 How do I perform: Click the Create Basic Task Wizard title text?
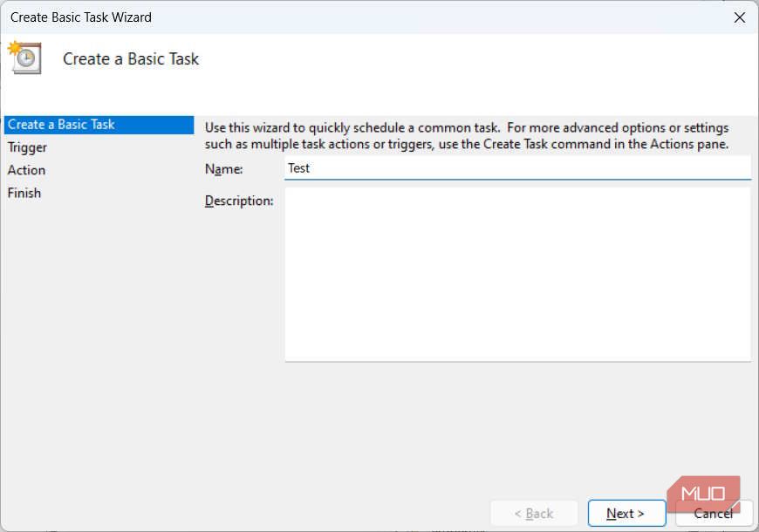[x=80, y=17]
